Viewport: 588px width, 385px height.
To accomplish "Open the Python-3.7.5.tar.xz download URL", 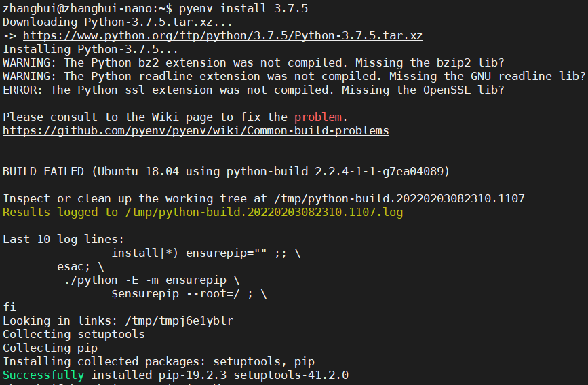I will [x=223, y=35].
